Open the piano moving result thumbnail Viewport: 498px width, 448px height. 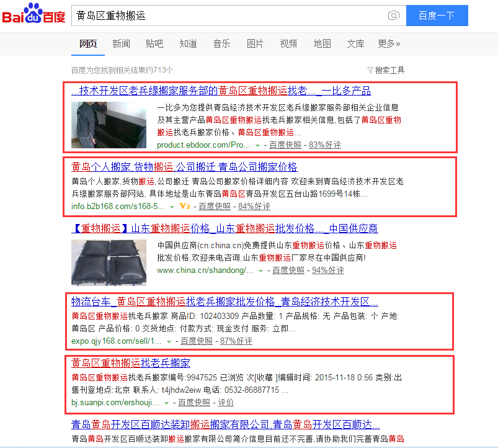(109, 125)
